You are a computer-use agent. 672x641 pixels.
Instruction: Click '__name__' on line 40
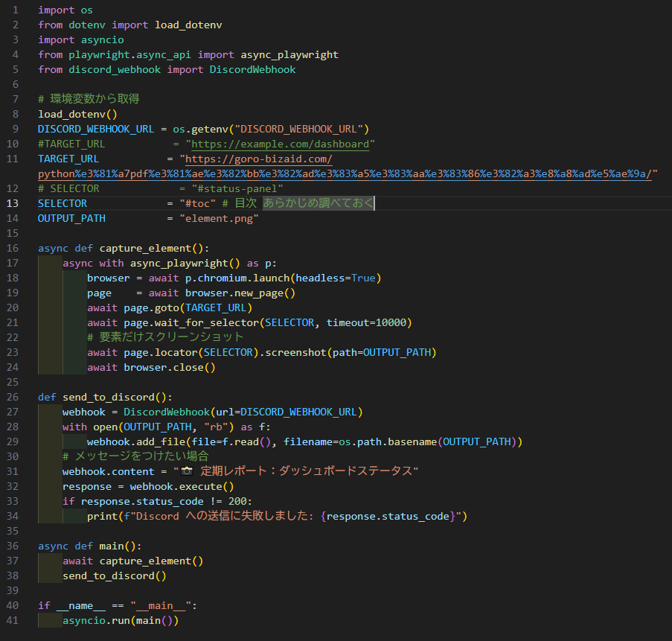[x=80, y=606]
